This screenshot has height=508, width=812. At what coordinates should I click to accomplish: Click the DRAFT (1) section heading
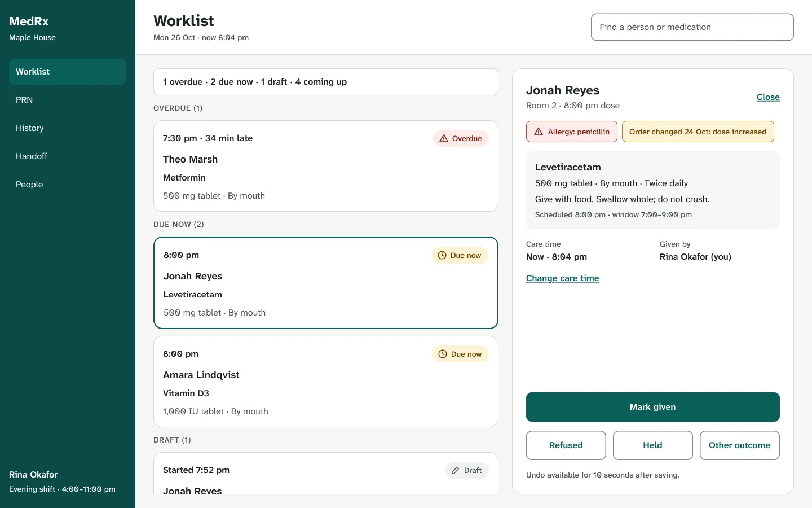pos(172,440)
